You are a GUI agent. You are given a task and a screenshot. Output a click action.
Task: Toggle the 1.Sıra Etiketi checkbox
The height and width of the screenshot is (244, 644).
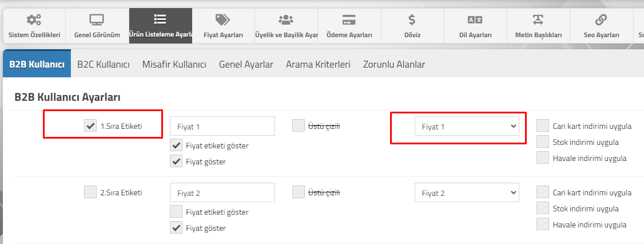[90, 126]
